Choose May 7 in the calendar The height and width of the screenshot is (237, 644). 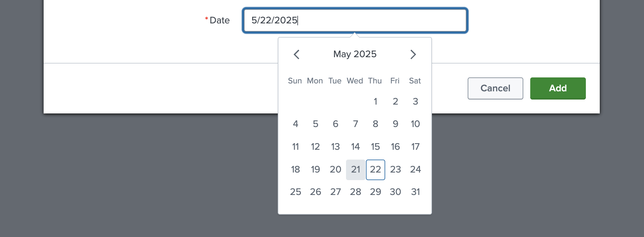[x=355, y=124]
